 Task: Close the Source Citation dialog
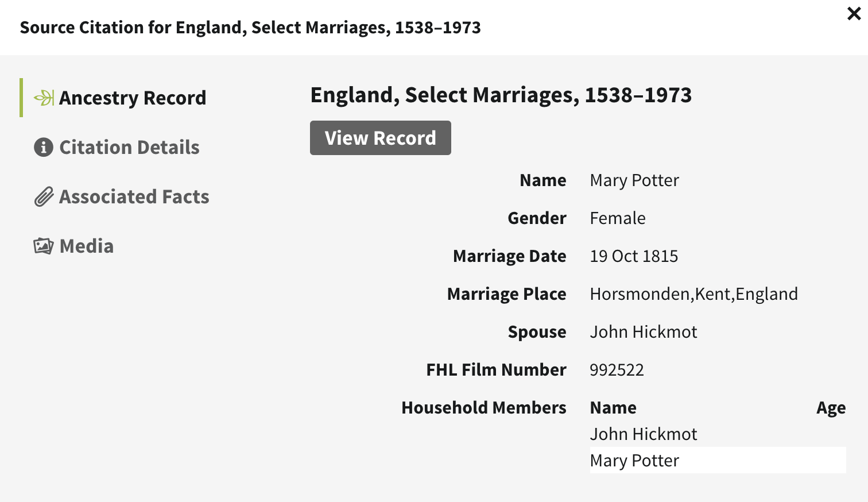[x=854, y=14]
